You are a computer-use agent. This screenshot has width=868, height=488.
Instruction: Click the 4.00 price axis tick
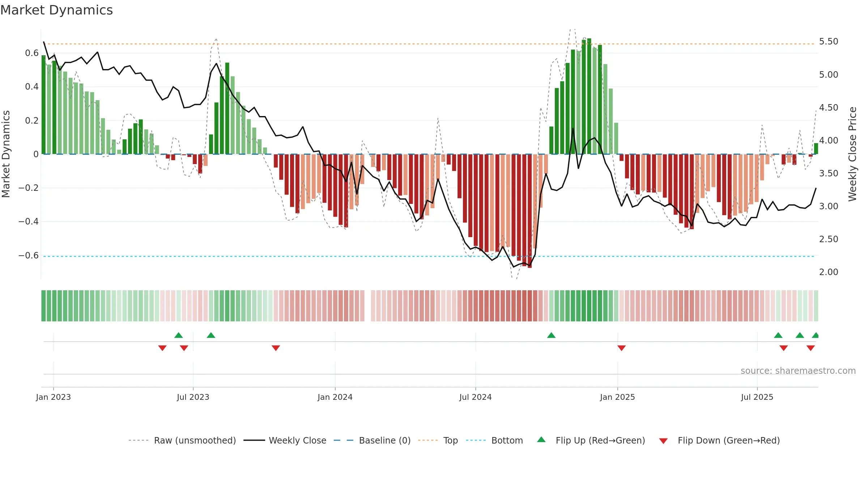(x=829, y=140)
